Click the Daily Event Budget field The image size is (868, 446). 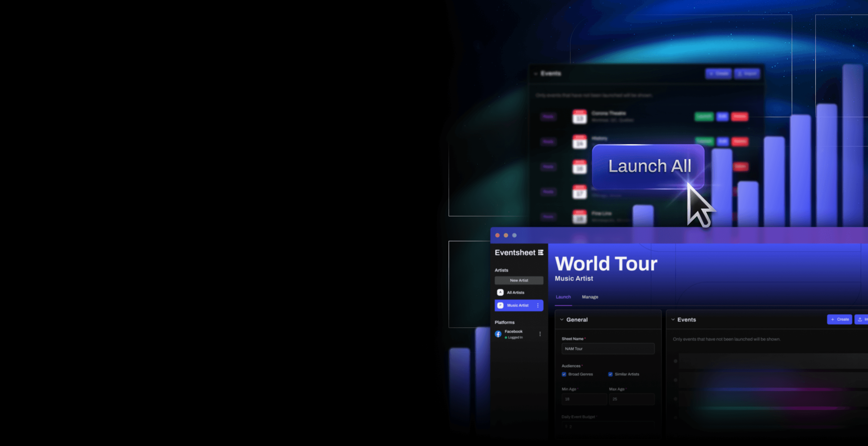608,426
